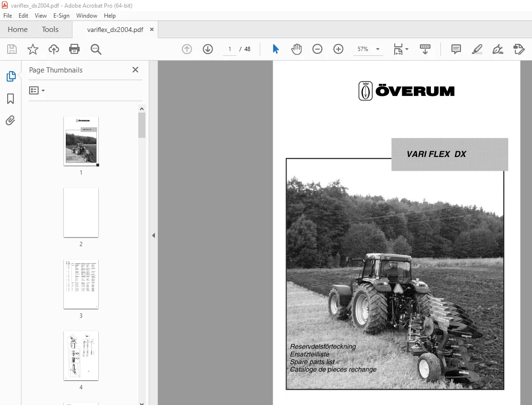The height and width of the screenshot is (405, 532).
Task: Click the Page Thumbnails panel heading
Action: pyautogui.click(x=56, y=70)
